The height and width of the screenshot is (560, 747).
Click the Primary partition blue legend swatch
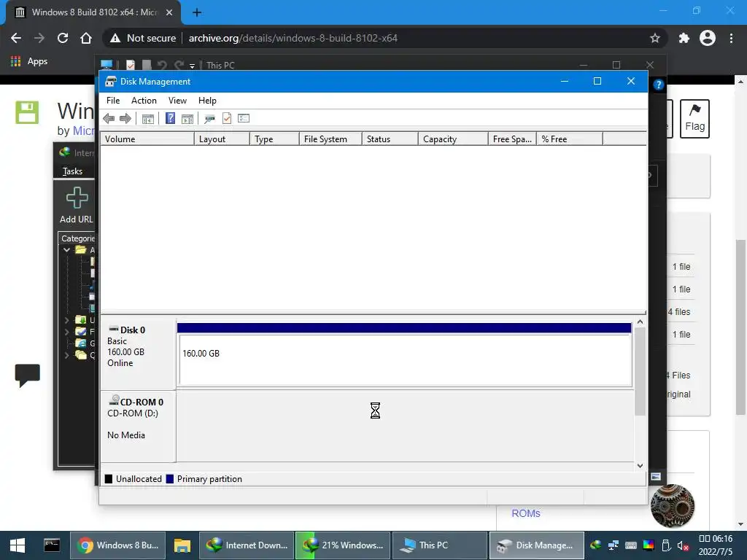pyautogui.click(x=169, y=479)
